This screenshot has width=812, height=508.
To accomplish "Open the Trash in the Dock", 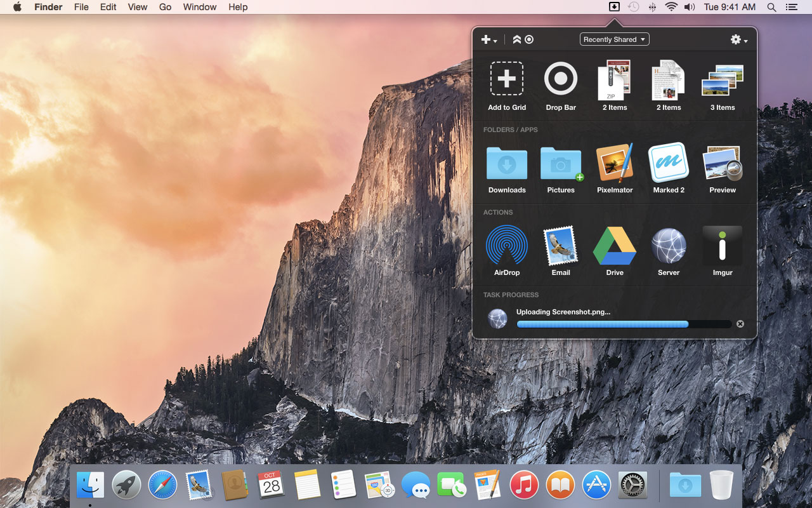I will click(x=721, y=486).
